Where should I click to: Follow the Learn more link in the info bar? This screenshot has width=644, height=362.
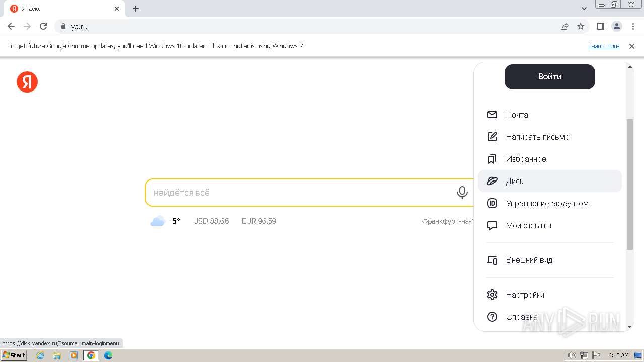[x=604, y=46]
